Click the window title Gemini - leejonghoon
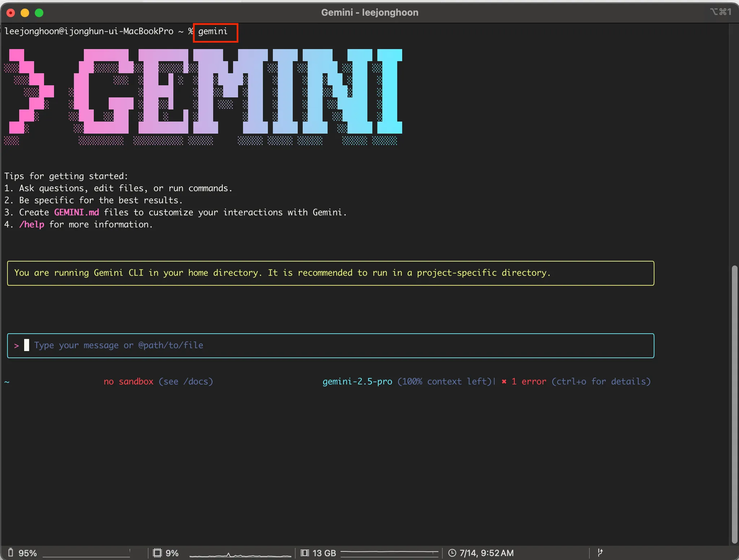 point(369,13)
